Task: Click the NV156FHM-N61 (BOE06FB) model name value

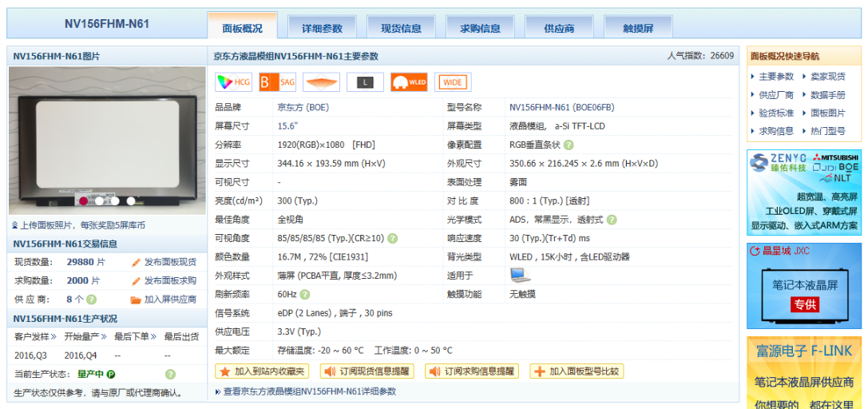Action: 562,107
